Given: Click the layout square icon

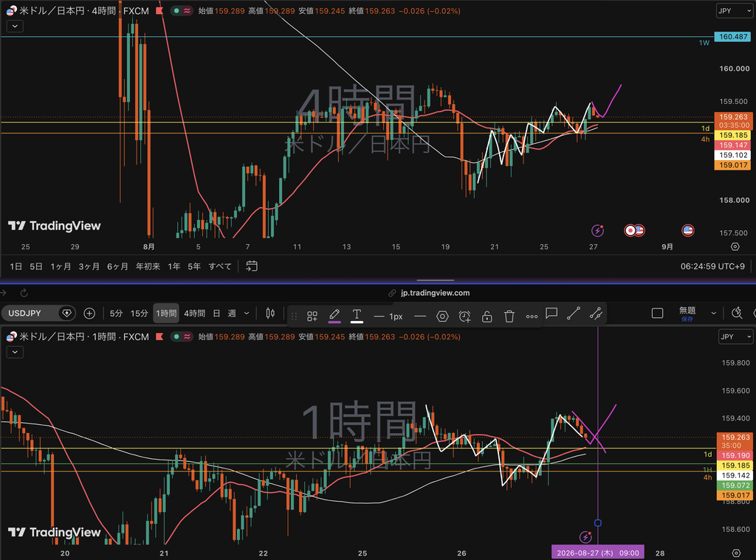Looking at the screenshot, I should (657, 314).
